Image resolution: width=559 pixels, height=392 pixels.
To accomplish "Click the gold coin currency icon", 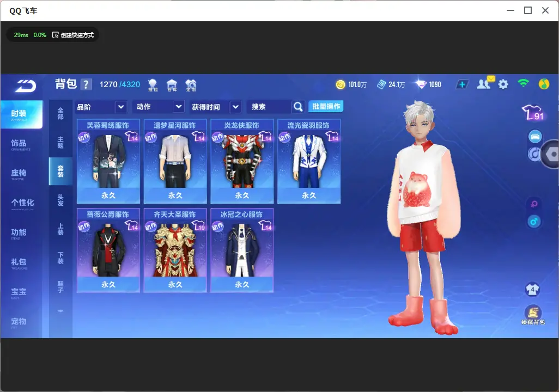I will pos(341,84).
